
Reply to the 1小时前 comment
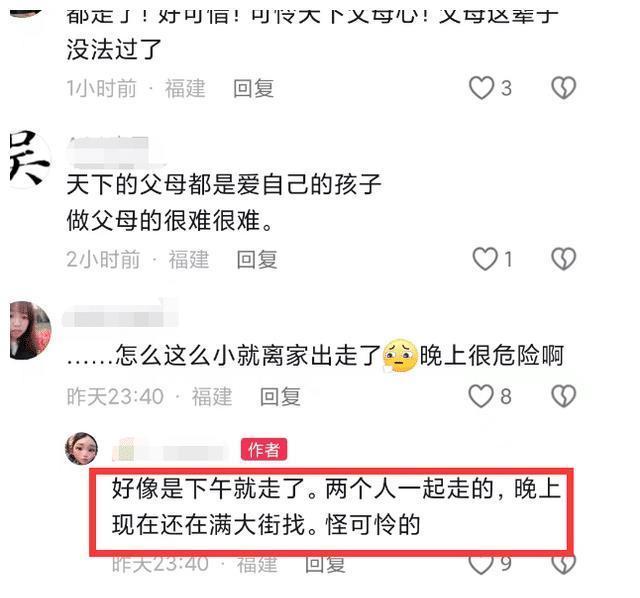(253, 88)
